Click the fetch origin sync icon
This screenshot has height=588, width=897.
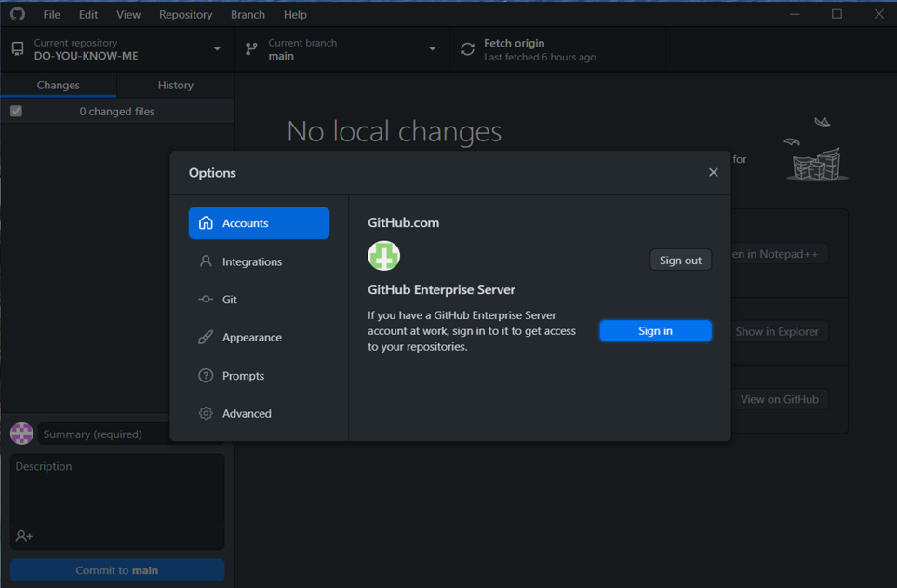click(x=467, y=49)
